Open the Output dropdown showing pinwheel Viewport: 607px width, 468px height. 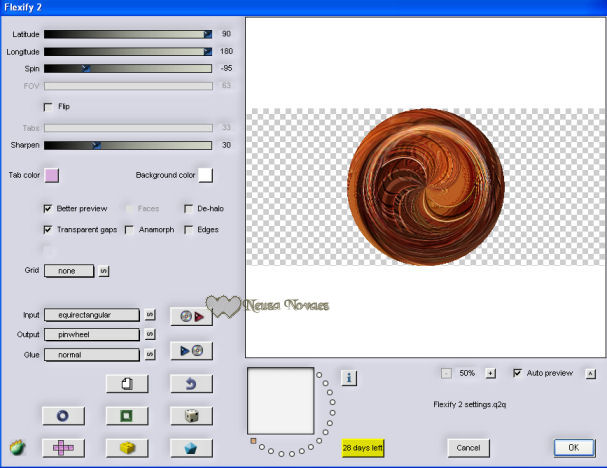pyautogui.click(x=92, y=334)
